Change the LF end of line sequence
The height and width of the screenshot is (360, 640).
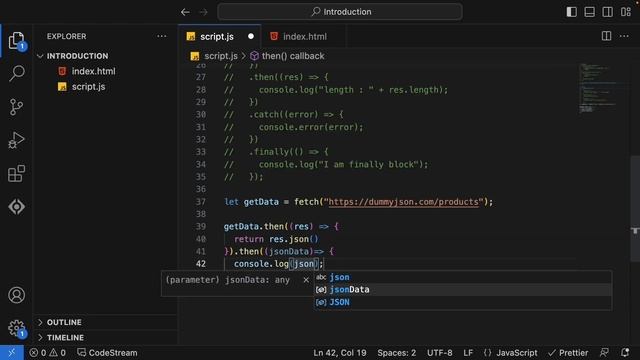(468, 353)
